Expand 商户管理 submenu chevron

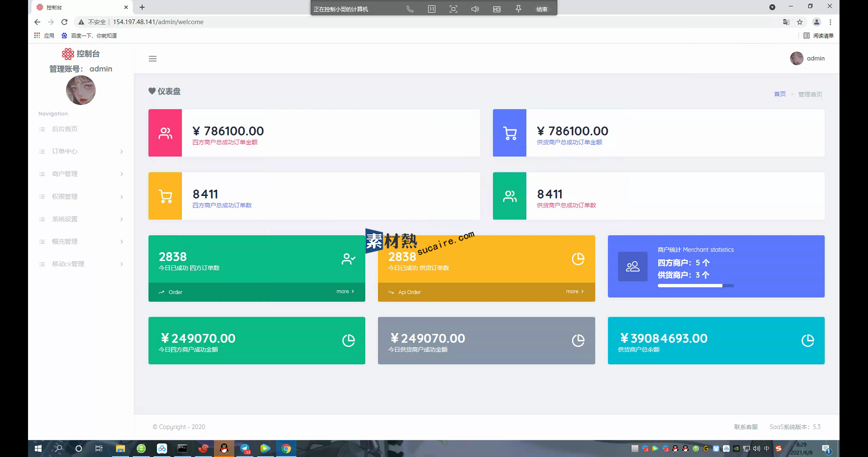tap(122, 174)
